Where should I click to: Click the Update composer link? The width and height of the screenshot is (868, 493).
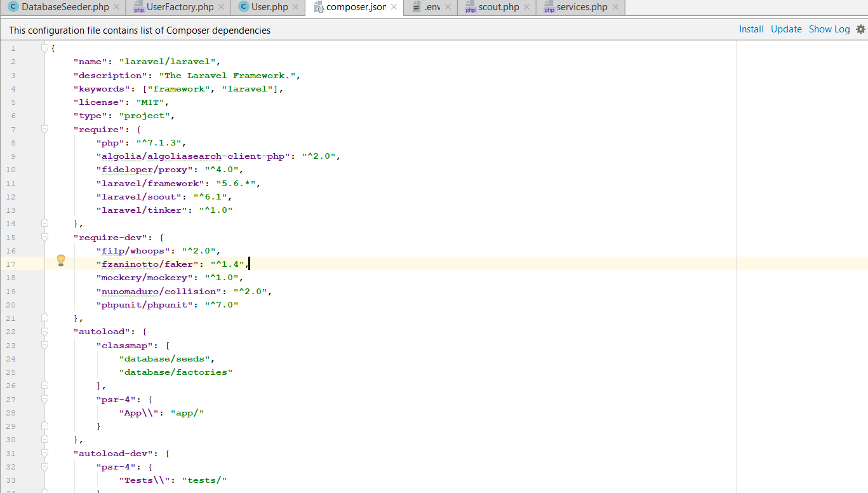786,29
